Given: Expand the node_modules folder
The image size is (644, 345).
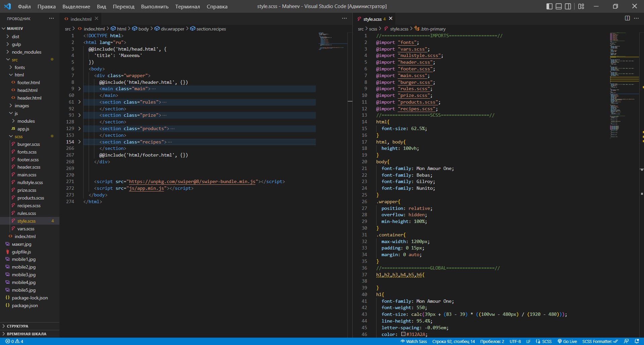Looking at the screenshot, I should [x=27, y=52].
